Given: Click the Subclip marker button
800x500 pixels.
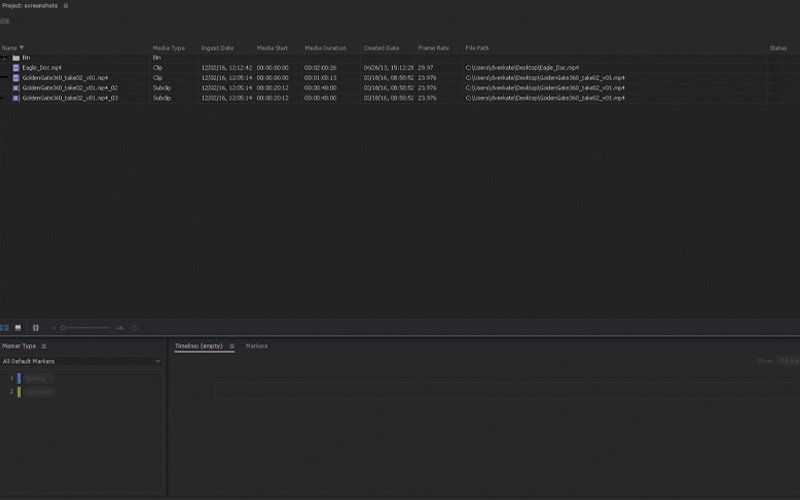Looking at the screenshot, I should pos(36,378).
